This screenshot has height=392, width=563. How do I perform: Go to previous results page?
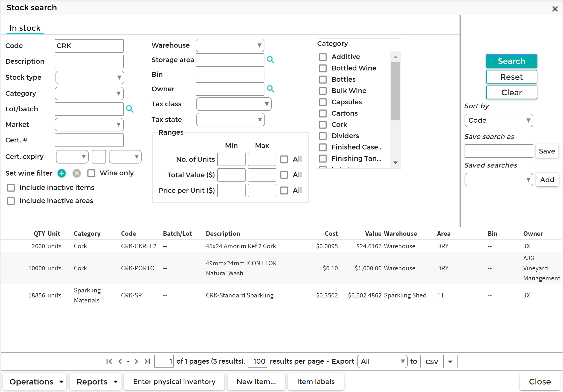pos(120,361)
